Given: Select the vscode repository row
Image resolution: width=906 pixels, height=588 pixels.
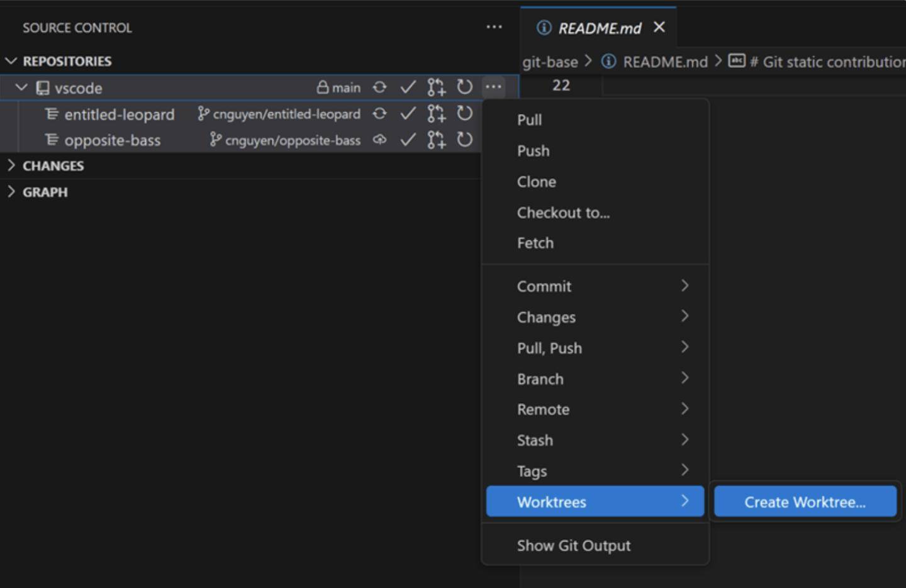Looking at the screenshot, I should click(259, 87).
